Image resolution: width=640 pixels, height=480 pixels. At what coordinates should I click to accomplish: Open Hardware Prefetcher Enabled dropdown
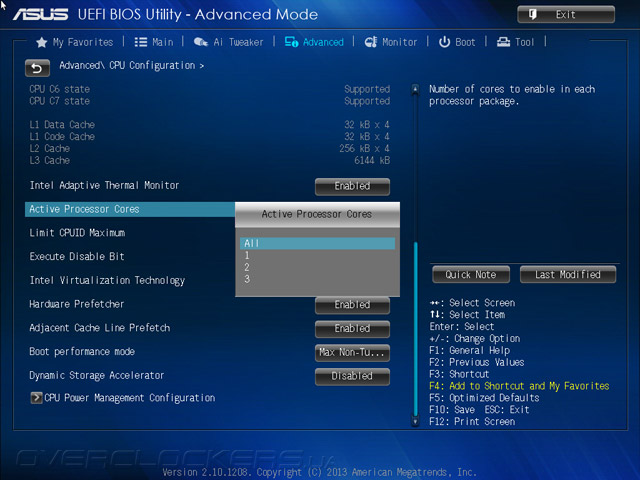(x=352, y=305)
